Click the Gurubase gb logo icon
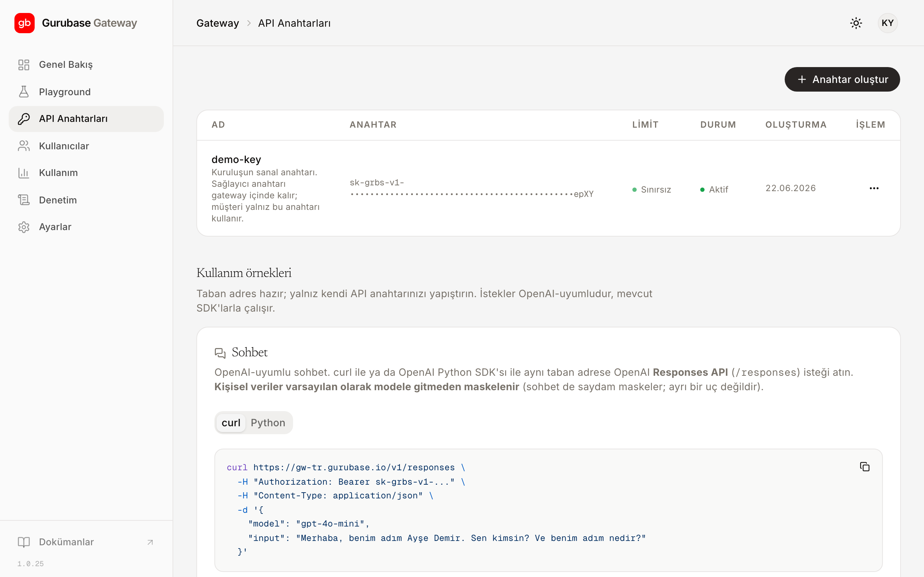The image size is (924, 577). pos(25,23)
